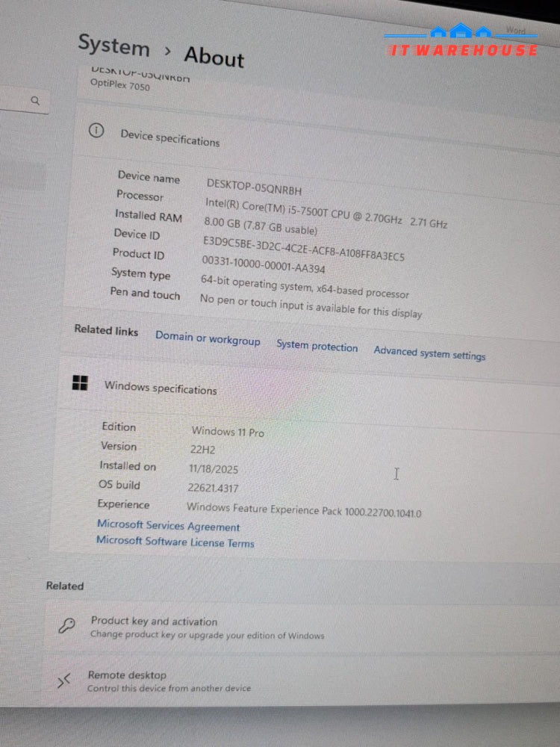
Task: Click the Experience label
Action: (x=123, y=503)
